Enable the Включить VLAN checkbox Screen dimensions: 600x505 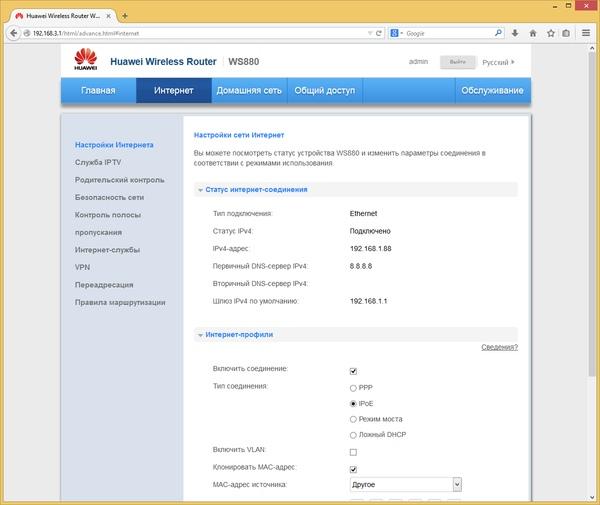[353, 452]
